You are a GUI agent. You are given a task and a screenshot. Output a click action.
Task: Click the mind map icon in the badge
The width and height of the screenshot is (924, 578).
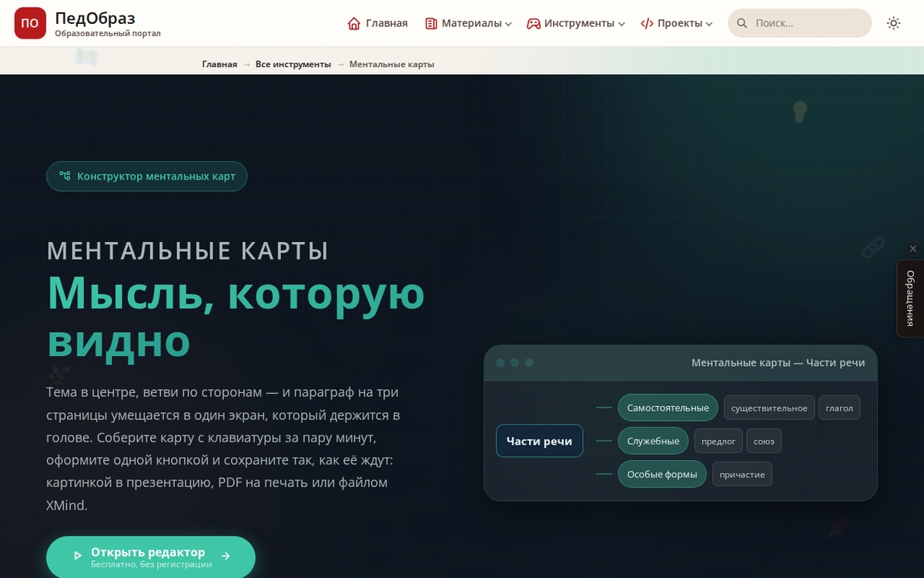coord(65,176)
